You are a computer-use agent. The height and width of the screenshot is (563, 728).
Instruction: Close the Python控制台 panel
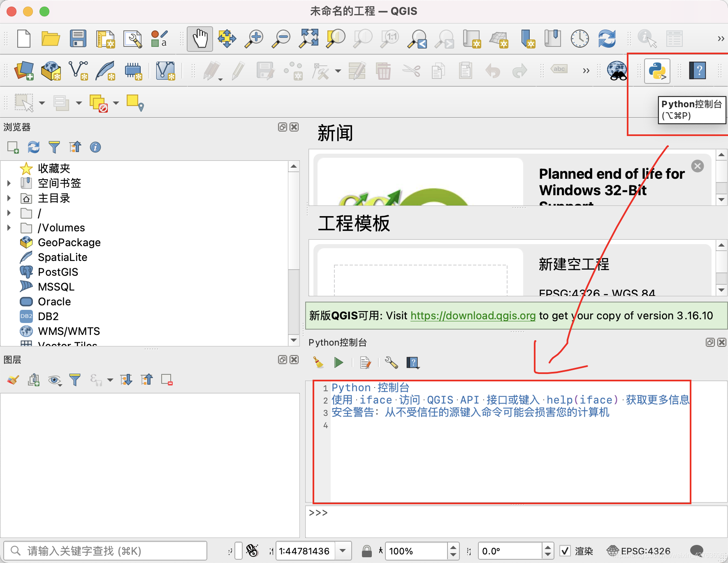tap(722, 342)
